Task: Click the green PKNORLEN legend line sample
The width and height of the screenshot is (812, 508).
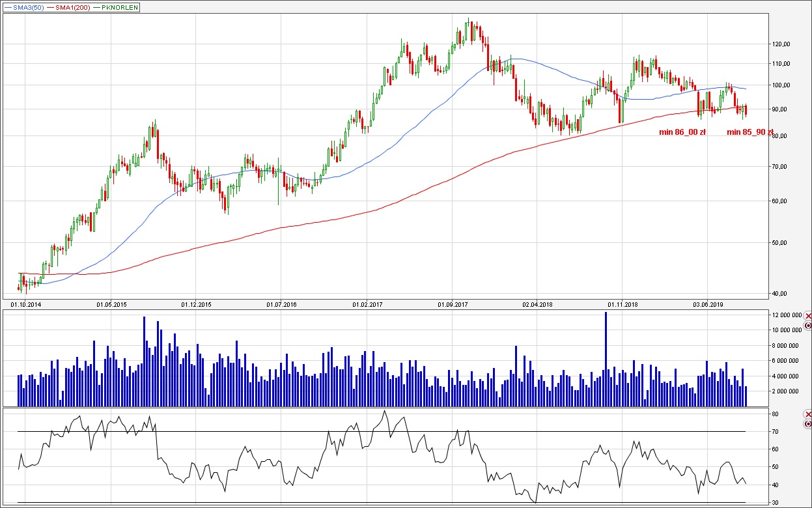Action: tap(97, 7)
